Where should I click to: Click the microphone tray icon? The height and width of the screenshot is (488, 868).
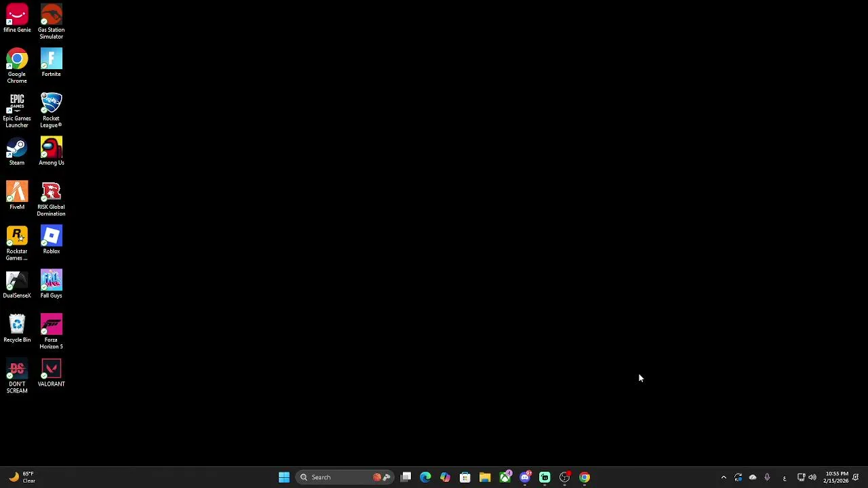tap(767, 477)
